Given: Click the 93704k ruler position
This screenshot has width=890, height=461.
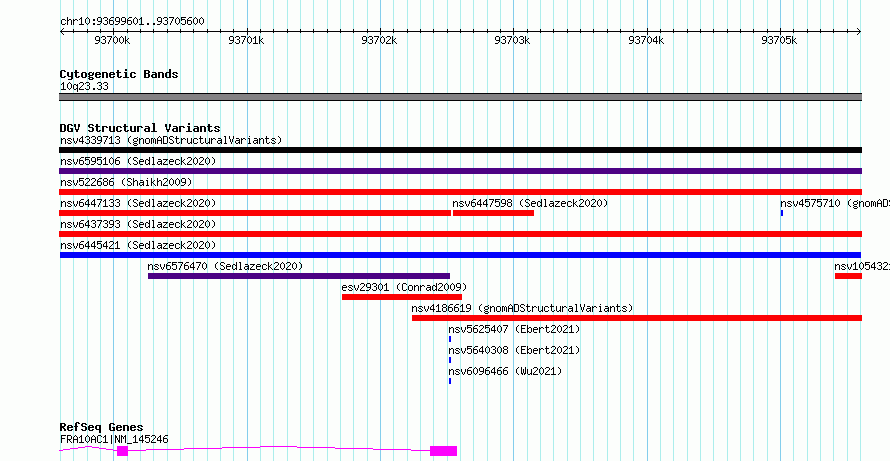Looking at the screenshot, I should [646, 40].
